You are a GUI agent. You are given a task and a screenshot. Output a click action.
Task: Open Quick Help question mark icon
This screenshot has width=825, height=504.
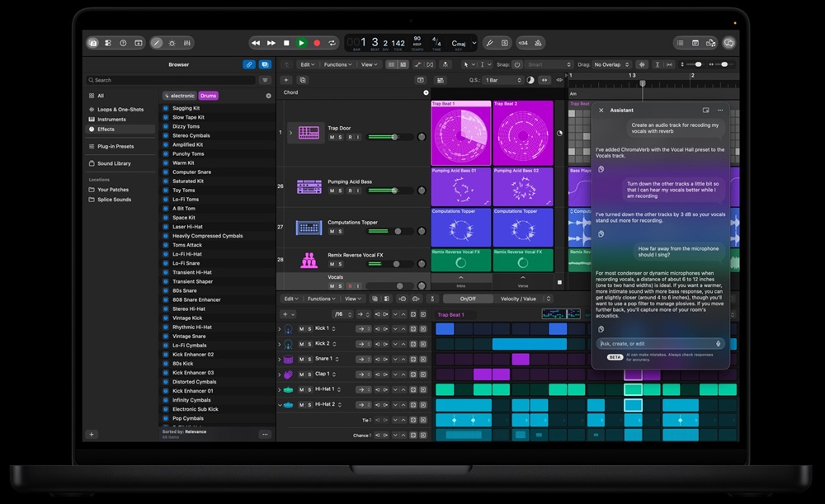pyautogui.click(x=123, y=43)
